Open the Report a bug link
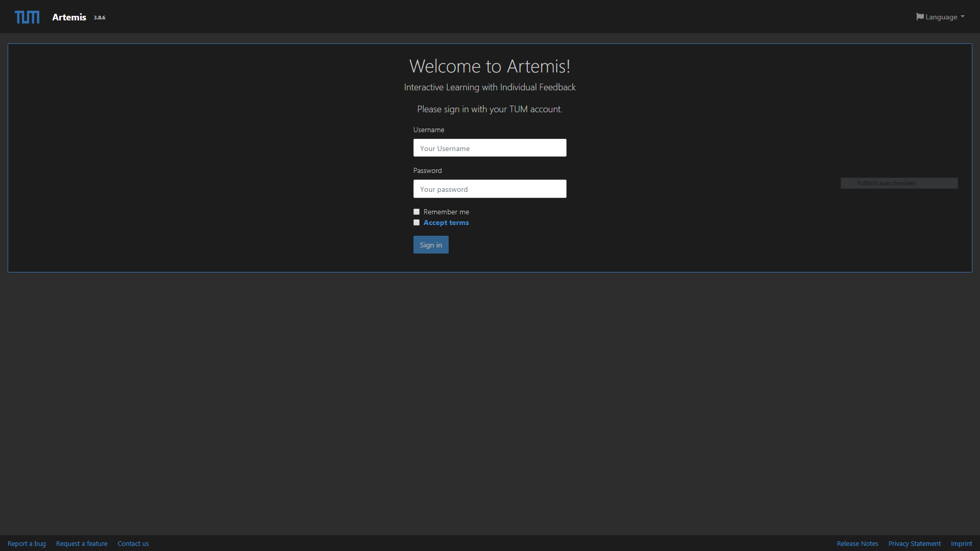The image size is (980, 551). (x=27, y=543)
